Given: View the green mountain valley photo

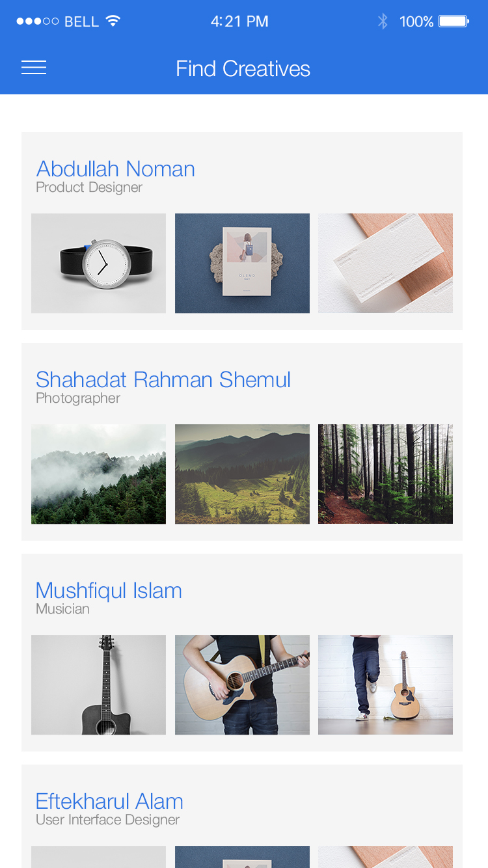Looking at the screenshot, I should click(x=242, y=474).
